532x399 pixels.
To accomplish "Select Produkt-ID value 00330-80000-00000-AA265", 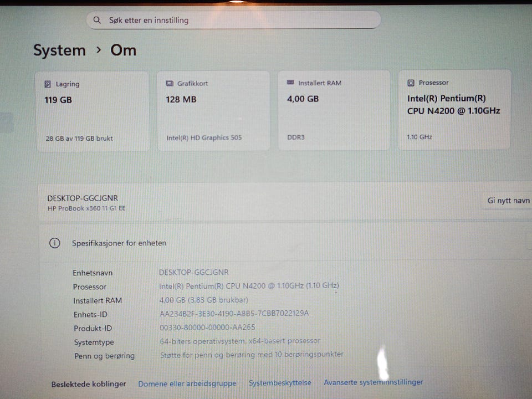I will tap(207, 328).
